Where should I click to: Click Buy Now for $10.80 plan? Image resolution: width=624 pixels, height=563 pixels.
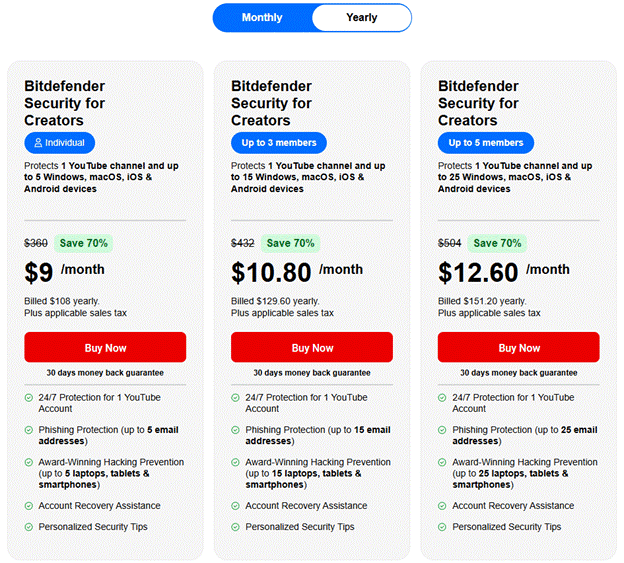pyautogui.click(x=312, y=348)
